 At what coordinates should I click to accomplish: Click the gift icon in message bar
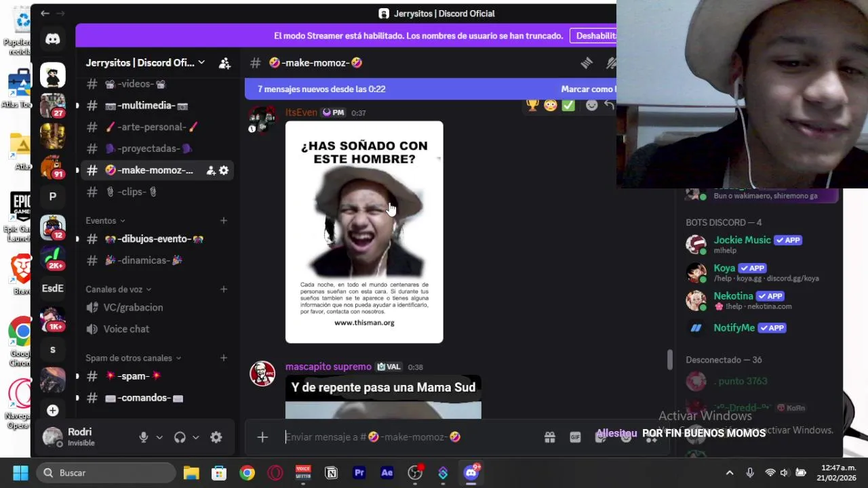(x=550, y=437)
